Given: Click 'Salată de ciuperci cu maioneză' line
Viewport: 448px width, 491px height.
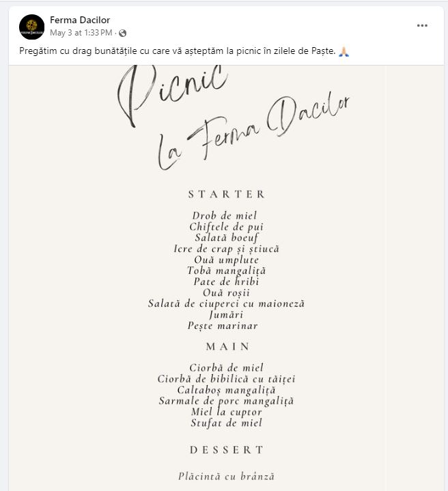Looking at the screenshot, I should [226, 303].
